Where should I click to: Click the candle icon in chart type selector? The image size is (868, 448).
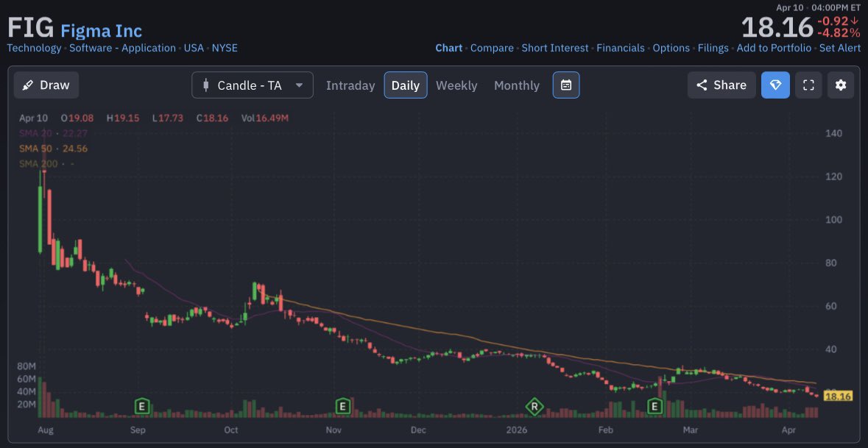pyautogui.click(x=206, y=85)
